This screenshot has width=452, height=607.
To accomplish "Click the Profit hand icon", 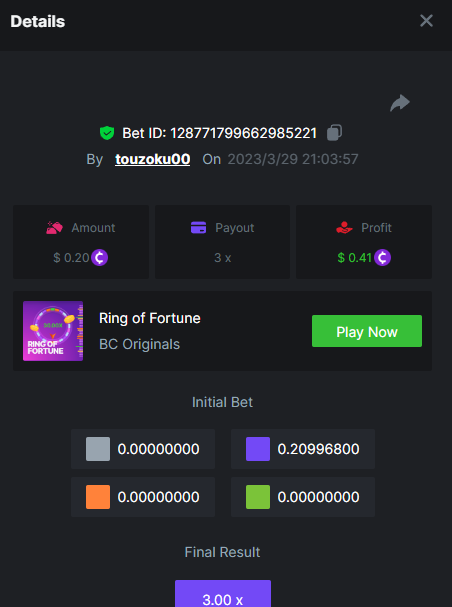I will pos(344,228).
